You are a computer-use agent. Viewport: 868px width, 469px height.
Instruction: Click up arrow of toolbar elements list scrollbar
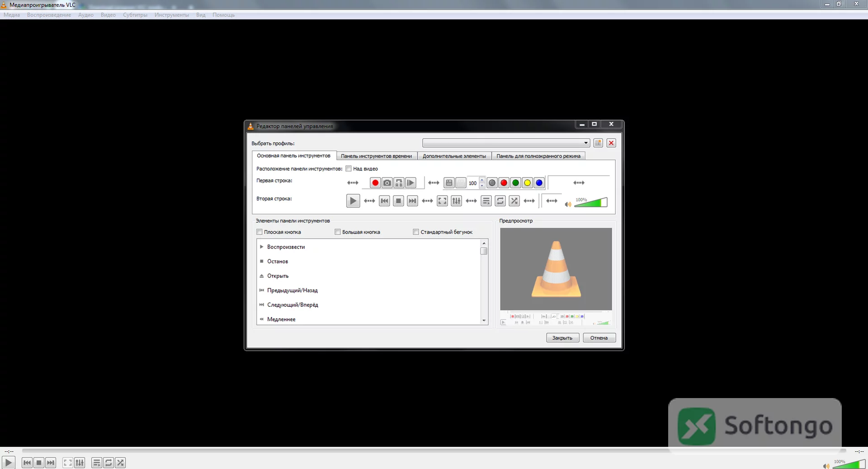(x=484, y=243)
